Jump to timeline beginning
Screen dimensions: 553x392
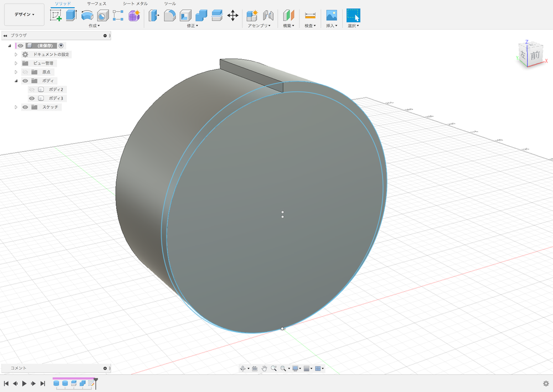point(6,384)
